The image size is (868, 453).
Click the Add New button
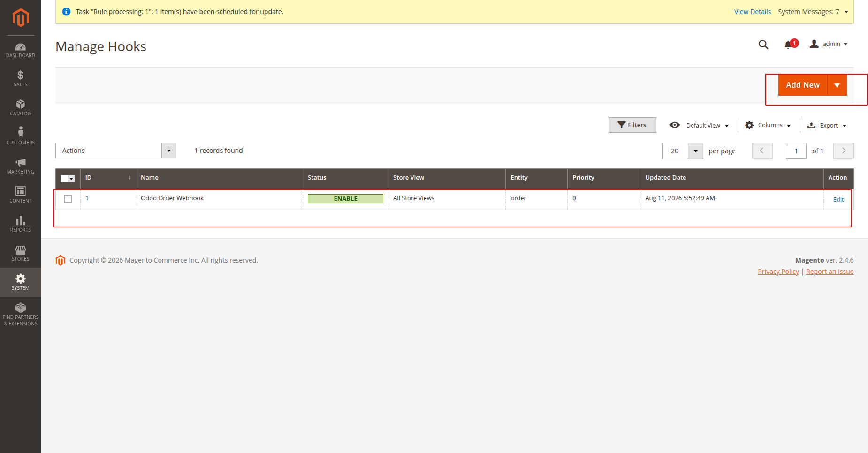[x=803, y=85]
